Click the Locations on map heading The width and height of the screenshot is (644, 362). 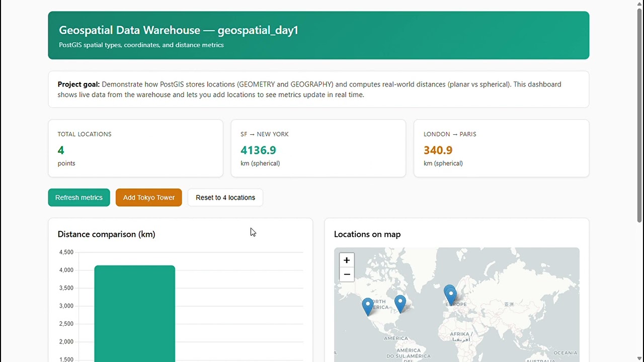click(367, 234)
